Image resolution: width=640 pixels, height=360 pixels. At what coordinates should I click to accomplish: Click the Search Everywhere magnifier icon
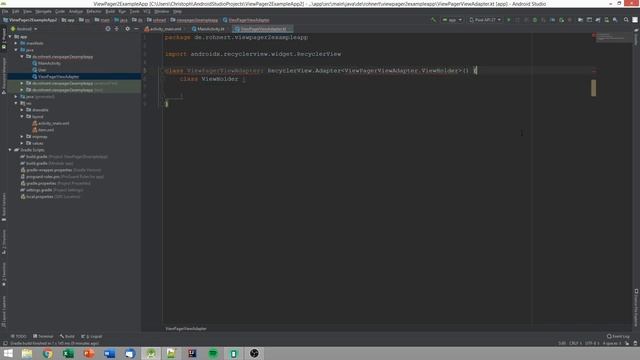point(626,20)
